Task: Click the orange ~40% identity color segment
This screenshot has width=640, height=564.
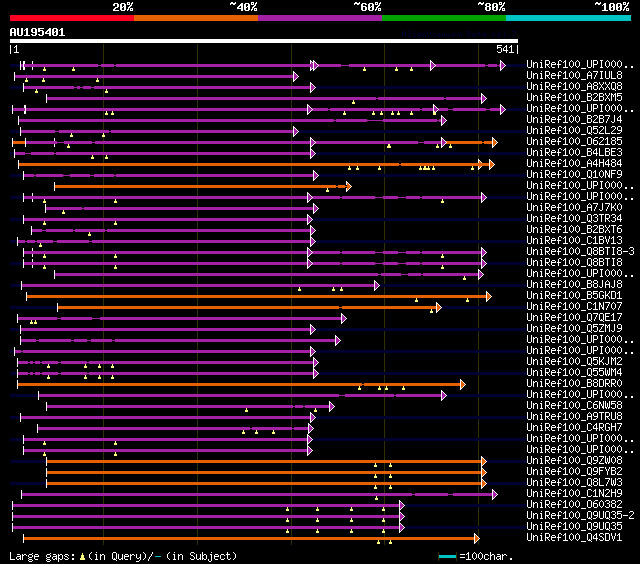Action: [196, 18]
